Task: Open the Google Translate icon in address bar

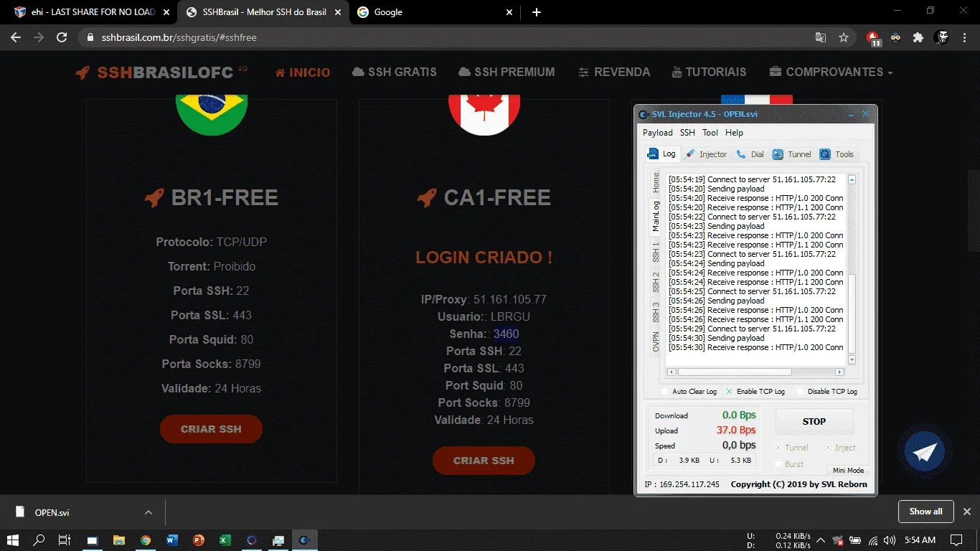Action: pyautogui.click(x=821, y=37)
